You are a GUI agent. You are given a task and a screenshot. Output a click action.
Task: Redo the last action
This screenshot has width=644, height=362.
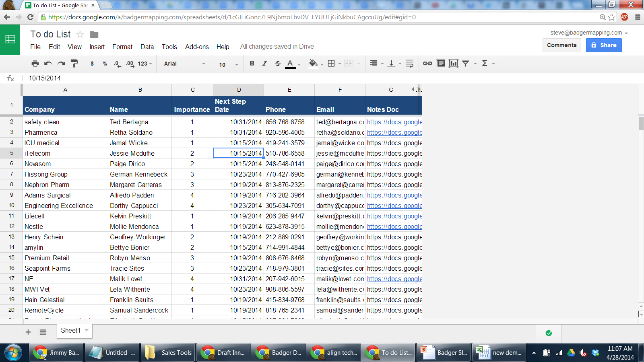[x=61, y=64]
